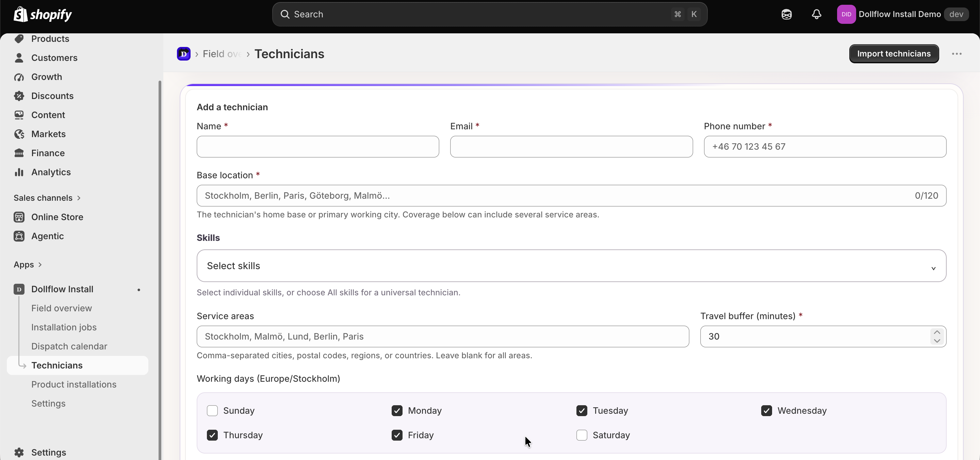Open the Select skills dropdown

point(571,266)
